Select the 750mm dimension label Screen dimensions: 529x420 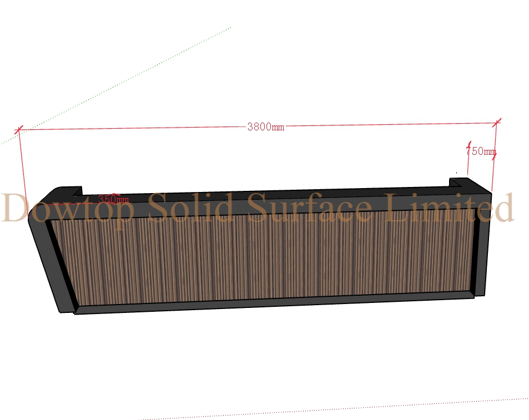point(481,151)
